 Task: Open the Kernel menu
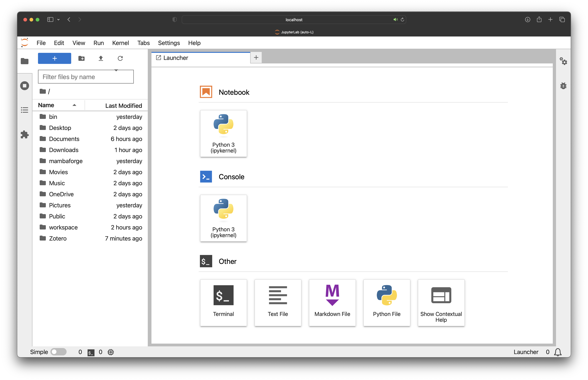click(x=120, y=43)
